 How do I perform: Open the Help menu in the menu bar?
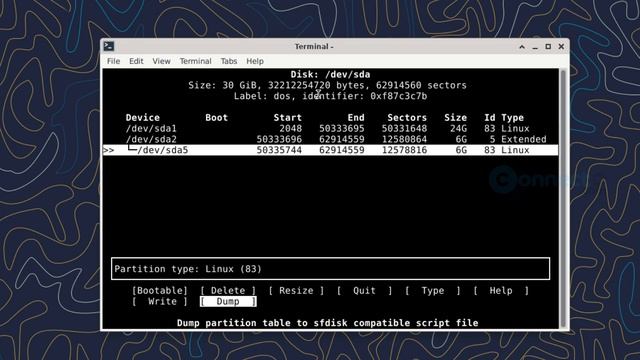click(x=255, y=61)
